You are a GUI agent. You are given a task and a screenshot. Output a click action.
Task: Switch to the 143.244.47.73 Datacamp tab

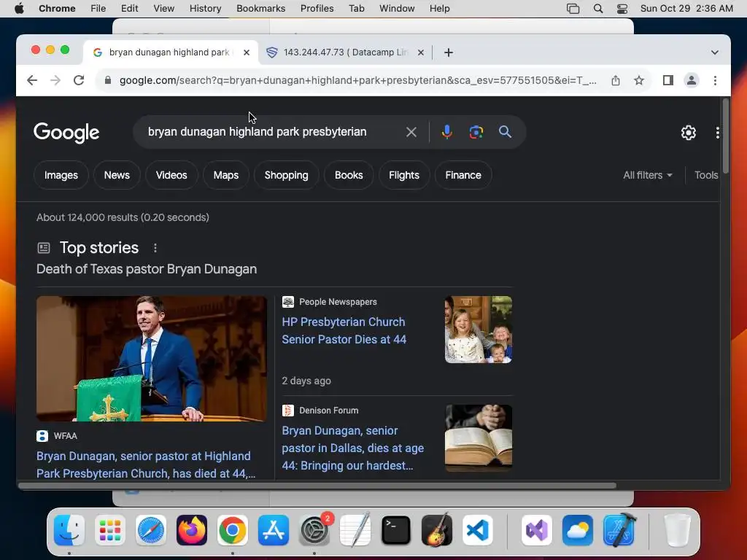pyautogui.click(x=345, y=52)
